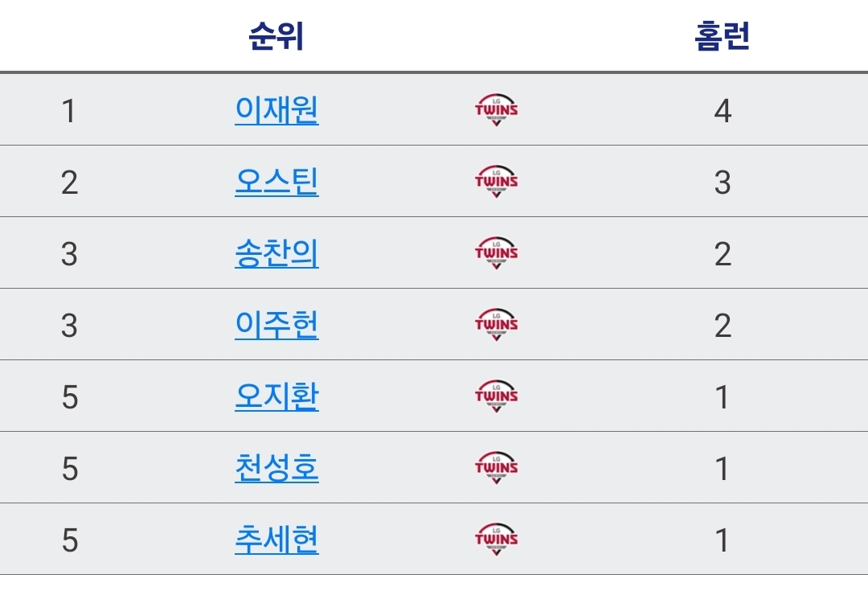Click the 순위 column header
Screen dimensions: 868x591
tap(276, 36)
